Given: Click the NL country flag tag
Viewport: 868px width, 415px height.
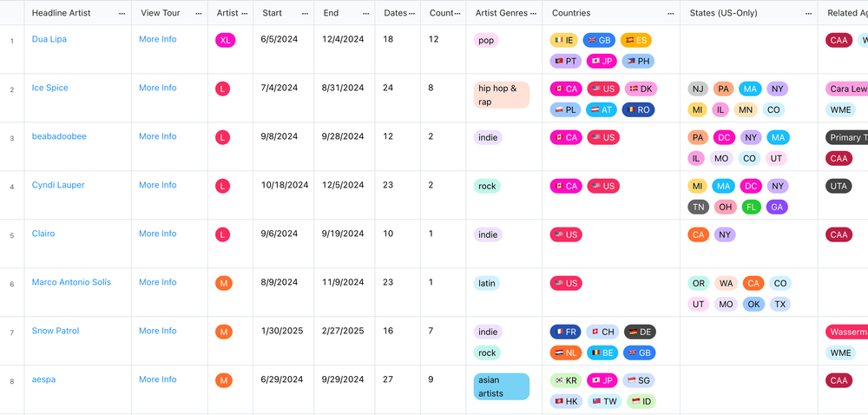Looking at the screenshot, I should [566, 353].
